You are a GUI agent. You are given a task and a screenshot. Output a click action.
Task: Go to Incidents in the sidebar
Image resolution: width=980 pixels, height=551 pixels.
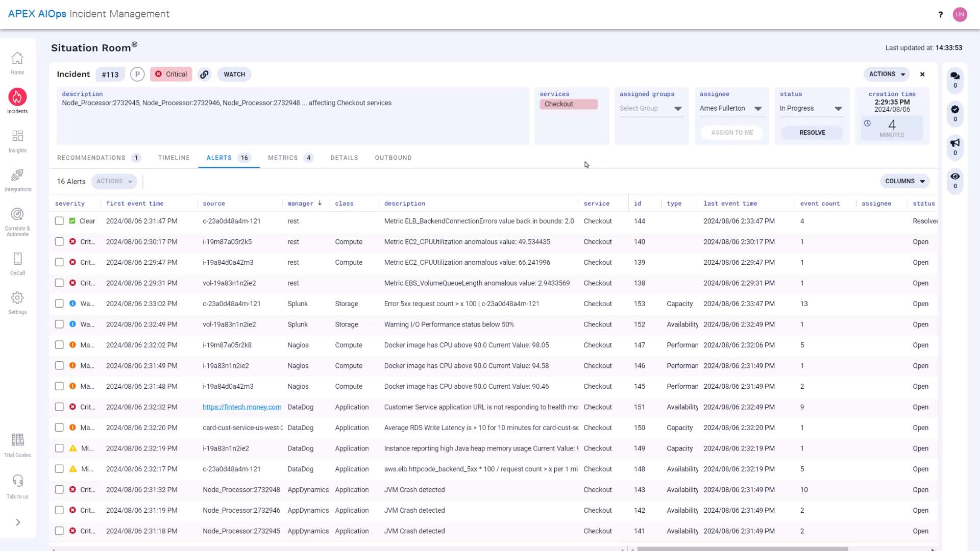[x=17, y=97]
